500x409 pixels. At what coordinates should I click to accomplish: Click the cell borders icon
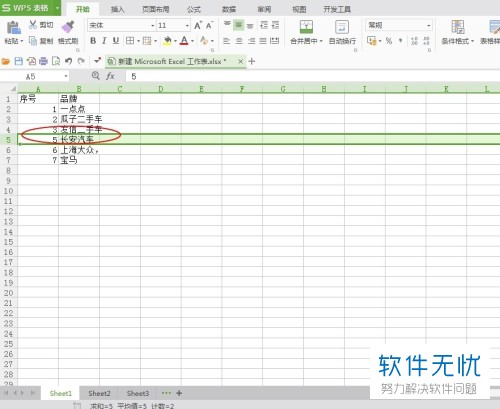[x=130, y=41]
